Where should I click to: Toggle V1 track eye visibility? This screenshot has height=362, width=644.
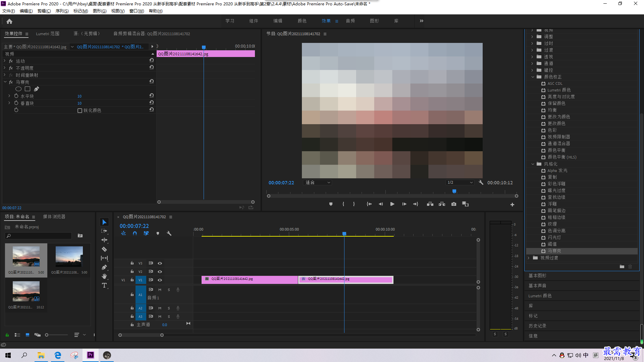(x=160, y=280)
